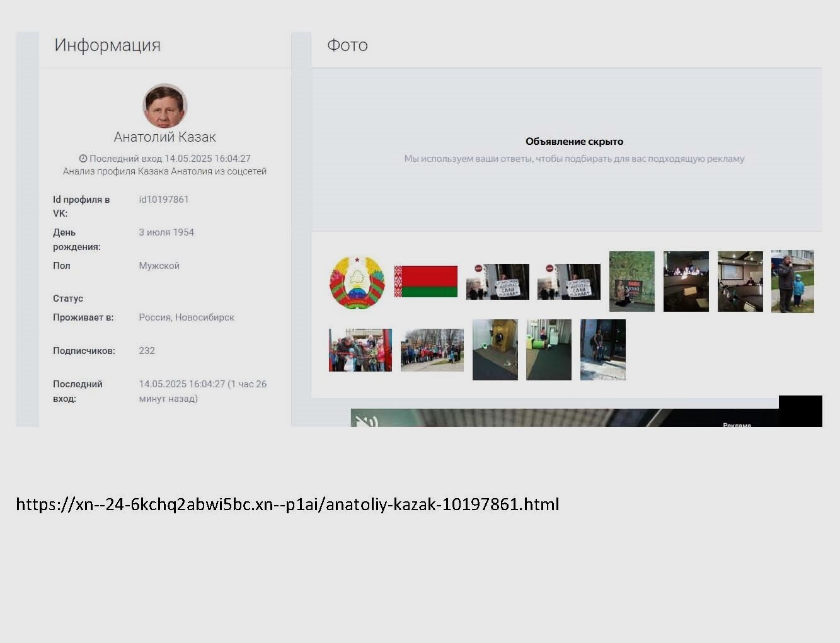
Task: Unmute the ad video speaker icon
Action: tap(364, 421)
